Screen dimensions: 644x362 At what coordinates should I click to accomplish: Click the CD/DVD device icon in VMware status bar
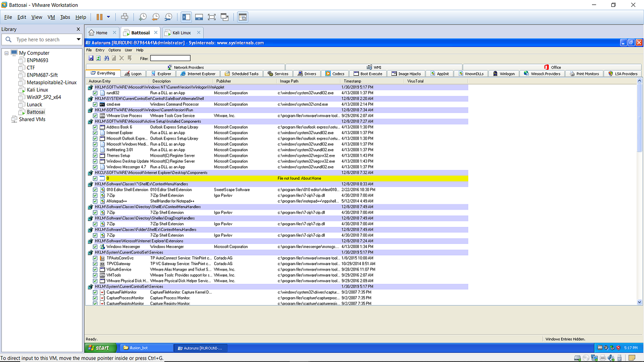(586, 358)
